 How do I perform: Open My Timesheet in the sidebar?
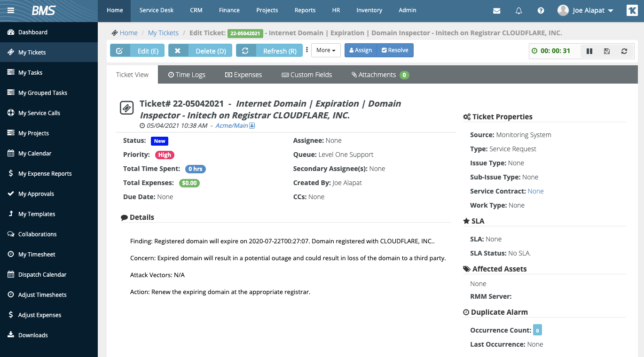[49, 255]
